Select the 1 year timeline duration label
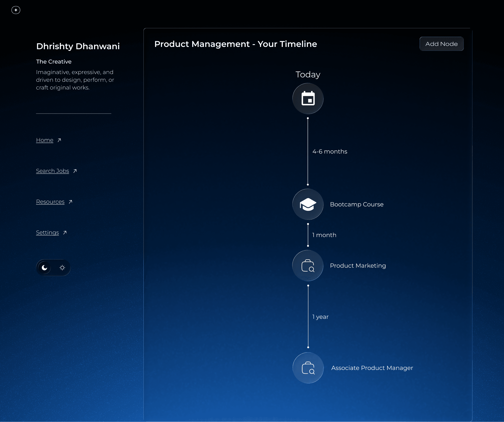Image resolution: width=504 pixels, height=422 pixels. pos(320,317)
